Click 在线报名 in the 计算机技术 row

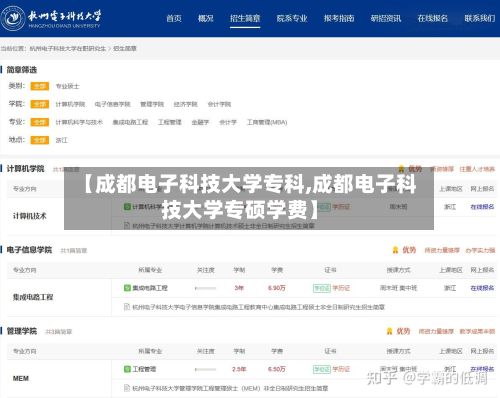tap(482, 207)
